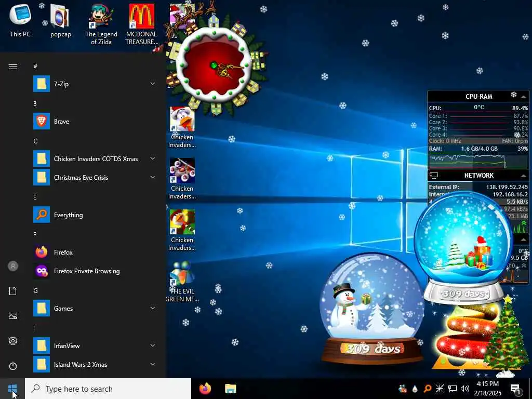The width and height of the screenshot is (532, 399).
Task: Open the popcap desktop folder
Action: pyautogui.click(x=60, y=21)
